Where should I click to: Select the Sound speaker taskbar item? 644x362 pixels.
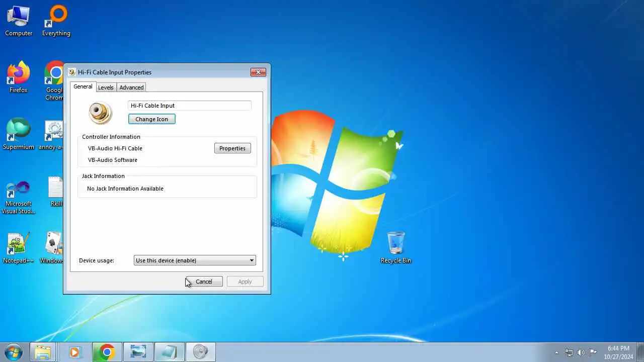(200, 352)
